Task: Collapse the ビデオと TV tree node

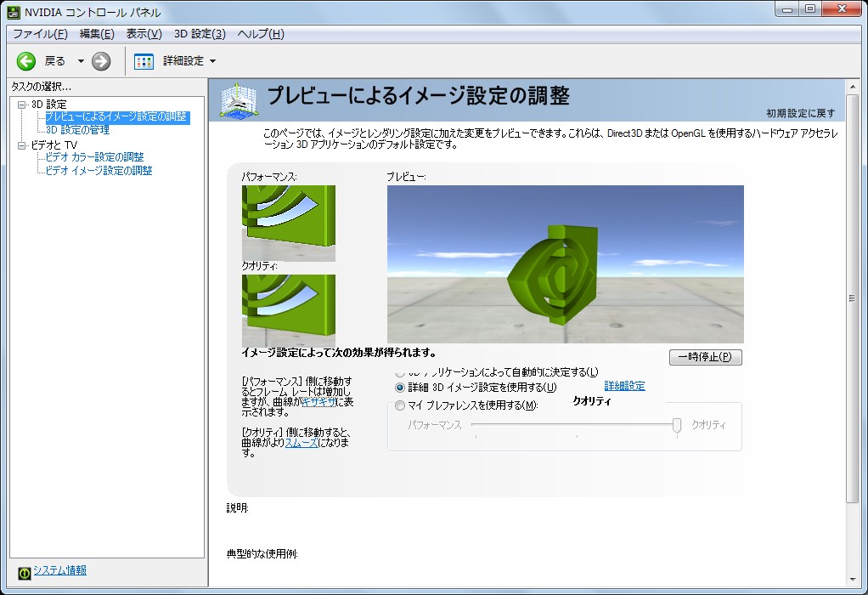Action: [x=21, y=145]
